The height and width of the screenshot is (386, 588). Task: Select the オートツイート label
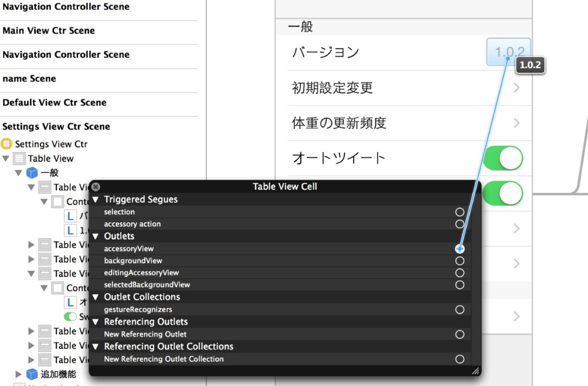(338, 158)
